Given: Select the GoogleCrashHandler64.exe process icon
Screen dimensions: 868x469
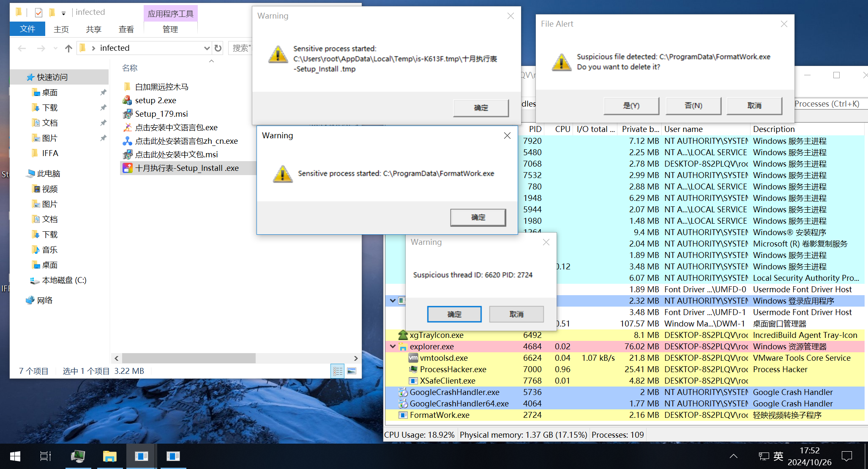Looking at the screenshot, I should click(403, 403).
